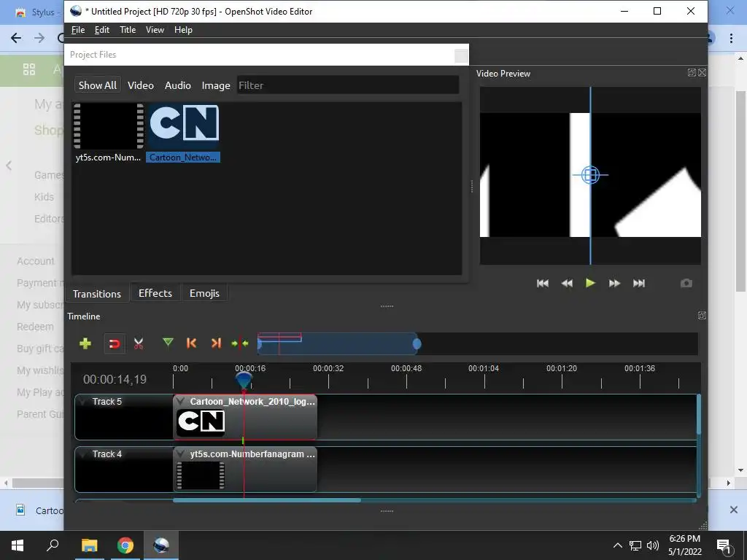747x560 pixels.
Task: Click the timeline zoom slider bar
Action: (x=338, y=344)
